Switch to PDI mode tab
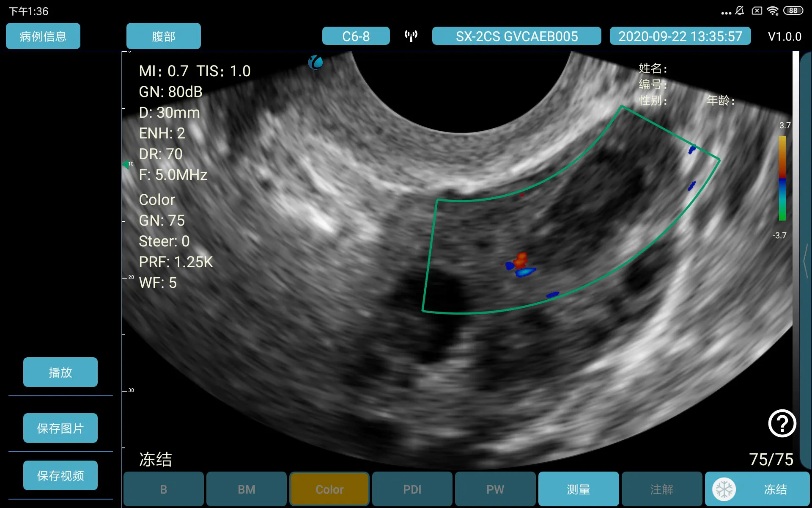Image resolution: width=812 pixels, height=508 pixels. [x=412, y=489]
